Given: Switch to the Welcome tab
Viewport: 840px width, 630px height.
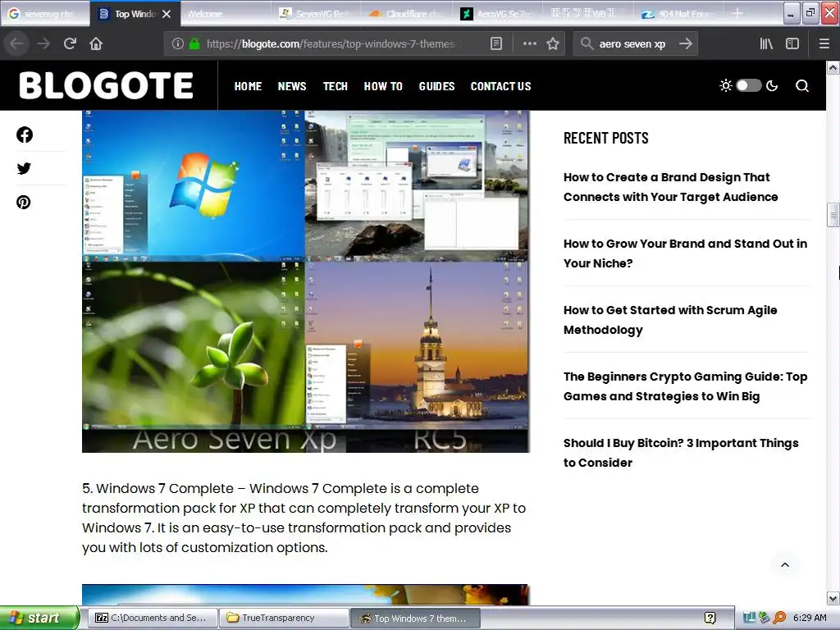Looking at the screenshot, I should tap(225, 13).
